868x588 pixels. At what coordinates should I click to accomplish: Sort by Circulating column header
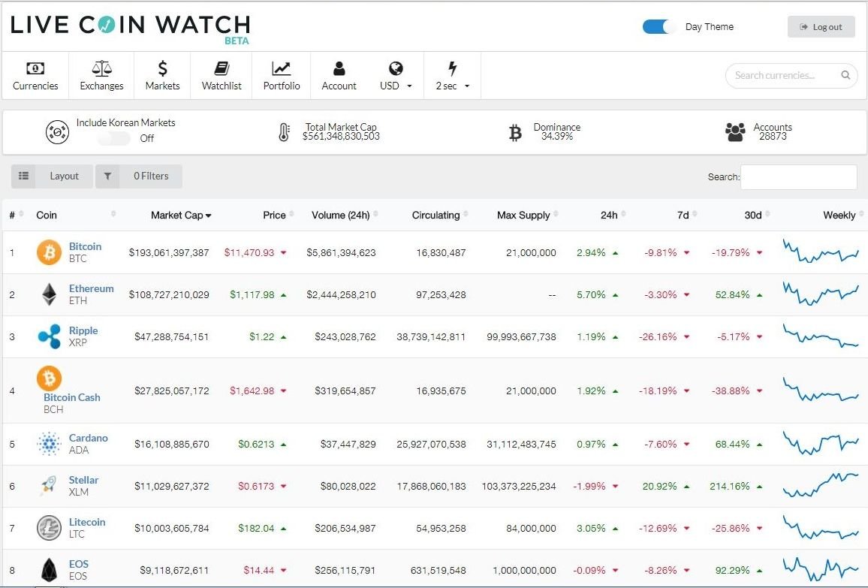(x=439, y=215)
